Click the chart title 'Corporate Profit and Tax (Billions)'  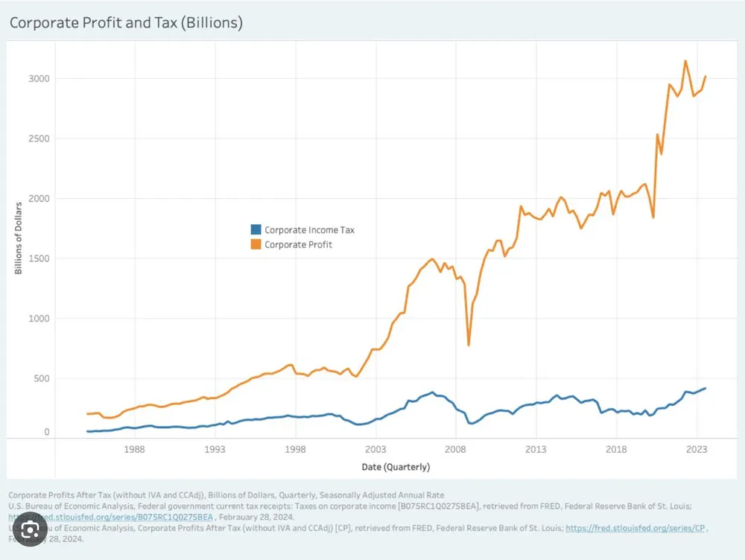(125, 23)
